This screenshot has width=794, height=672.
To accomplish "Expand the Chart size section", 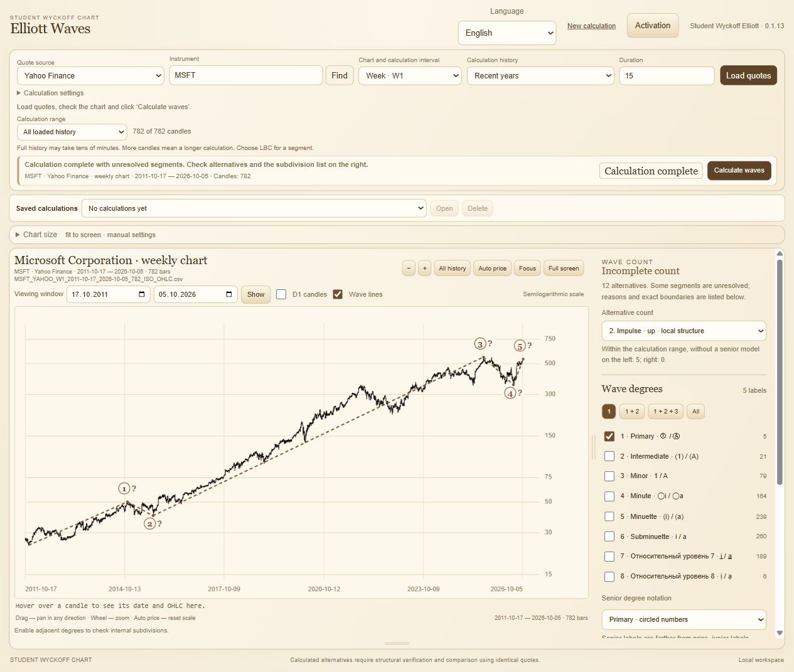I will click(x=36, y=235).
